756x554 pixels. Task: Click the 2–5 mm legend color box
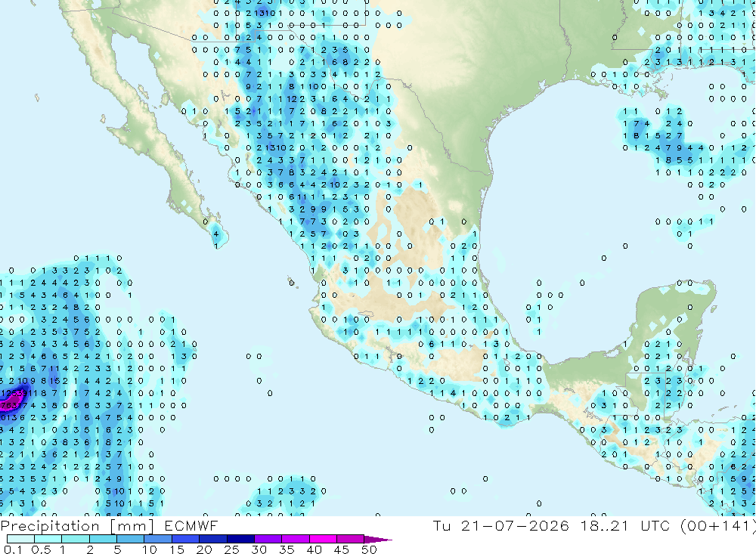coord(103,539)
